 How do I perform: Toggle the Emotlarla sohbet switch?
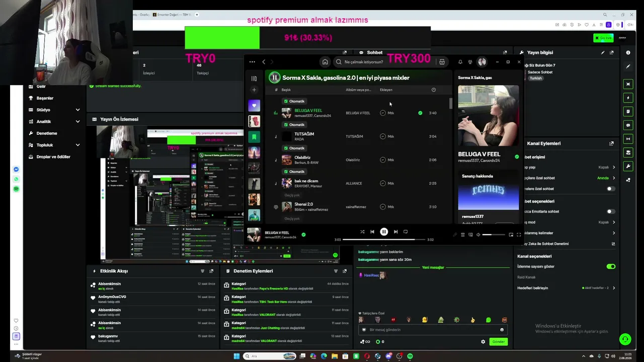[611, 212]
